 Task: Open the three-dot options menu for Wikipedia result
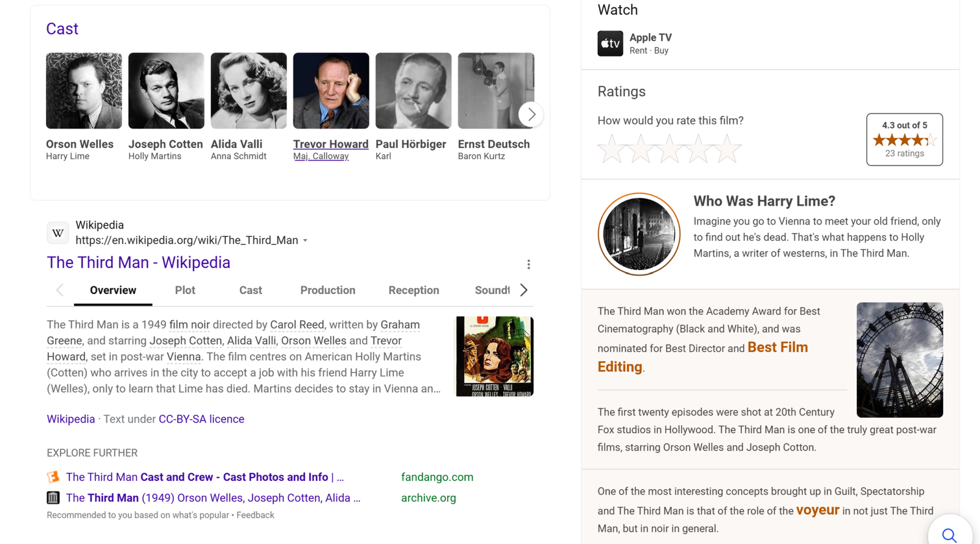pyautogui.click(x=529, y=264)
